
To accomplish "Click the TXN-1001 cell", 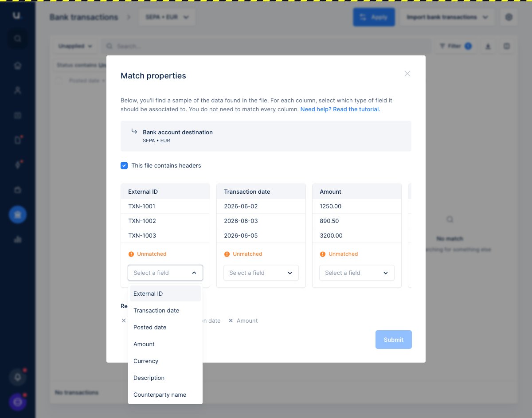I will pos(165,206).
